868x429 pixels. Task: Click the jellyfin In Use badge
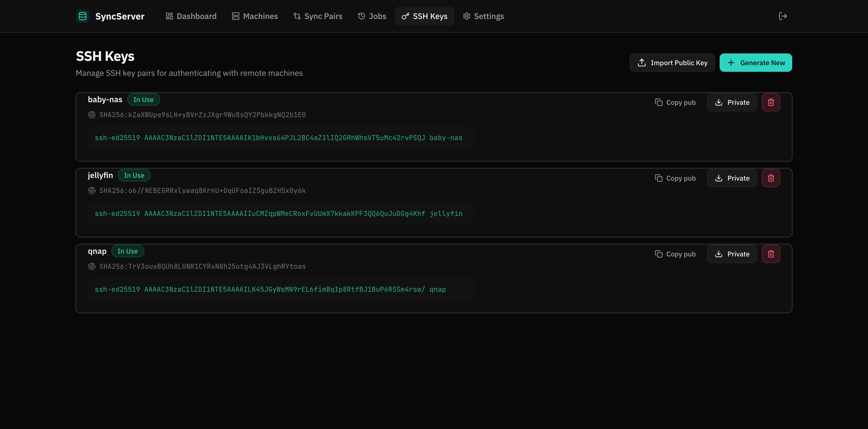(x=134, y=175)
